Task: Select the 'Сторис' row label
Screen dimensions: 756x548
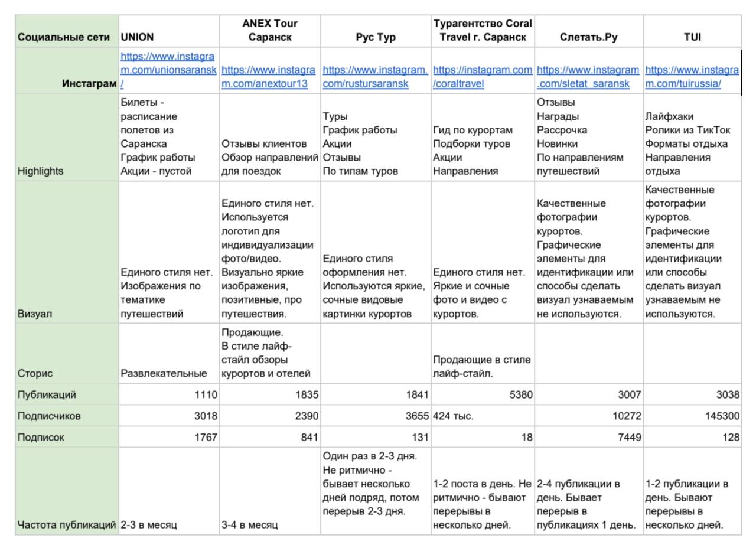Action: tap(67, 353)
